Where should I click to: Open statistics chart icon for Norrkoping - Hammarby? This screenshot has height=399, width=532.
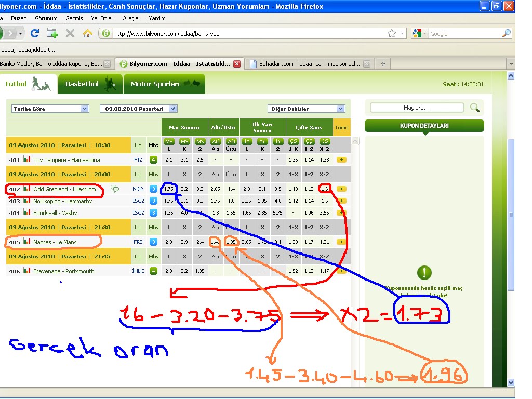coord(27,201)
